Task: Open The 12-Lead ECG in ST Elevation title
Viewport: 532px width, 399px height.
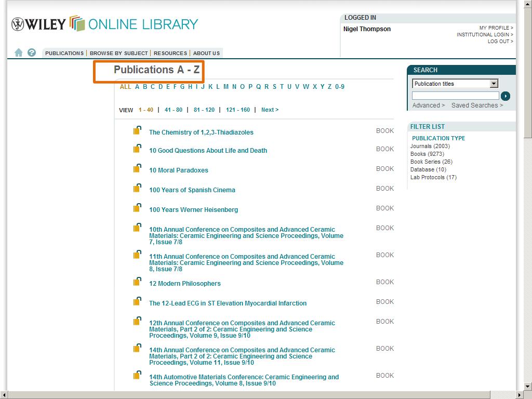Action: tap(228, 303)
